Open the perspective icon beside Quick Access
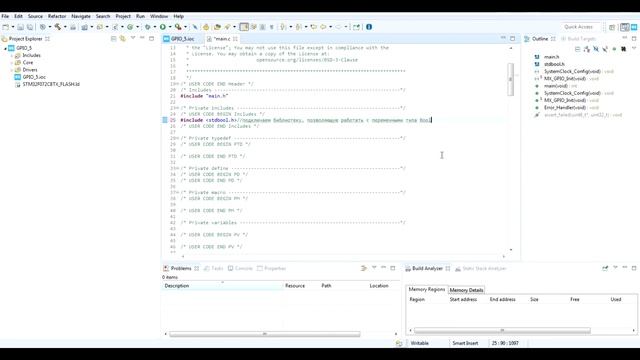 [612, 27]
